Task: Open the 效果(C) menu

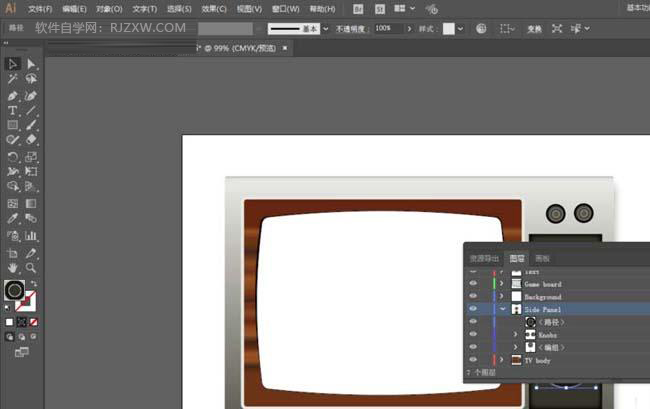Action: (x=213, y=9)
